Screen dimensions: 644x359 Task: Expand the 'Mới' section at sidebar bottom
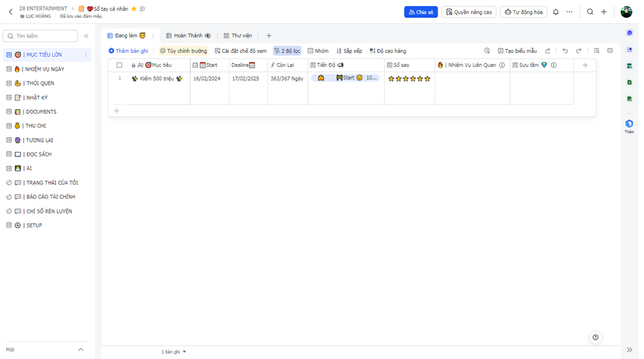[x=80, y=350]
